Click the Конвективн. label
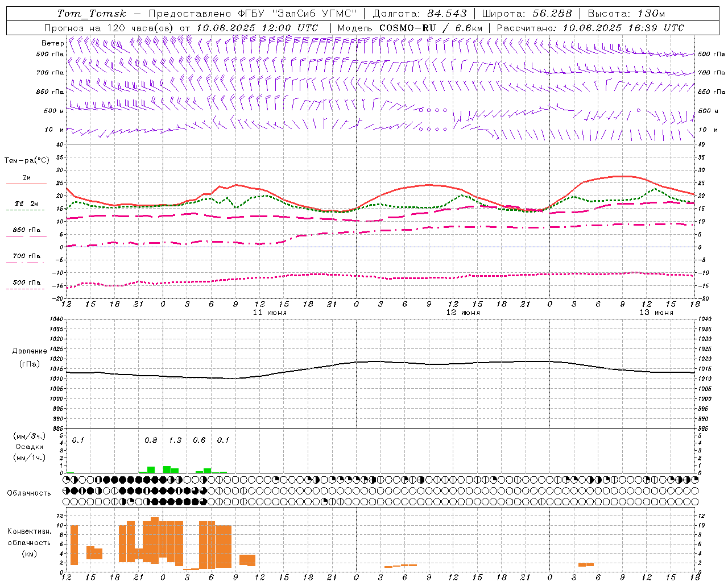 29,531
